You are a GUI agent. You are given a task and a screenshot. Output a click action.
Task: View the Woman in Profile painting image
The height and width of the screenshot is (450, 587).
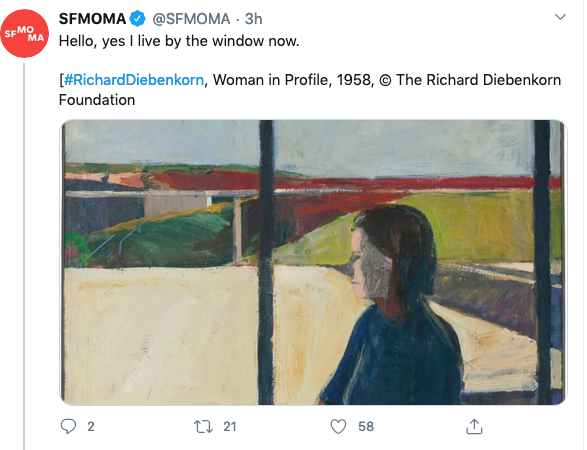pyautogui.click(x=314, y=262)
